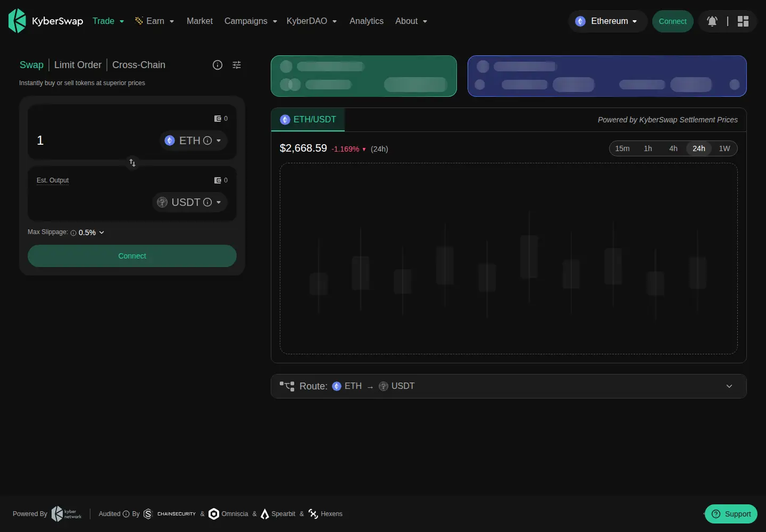This screenshot has width=766, height=532.
Task: Open the swap tutorial info icon
Action: click(218, 65)
